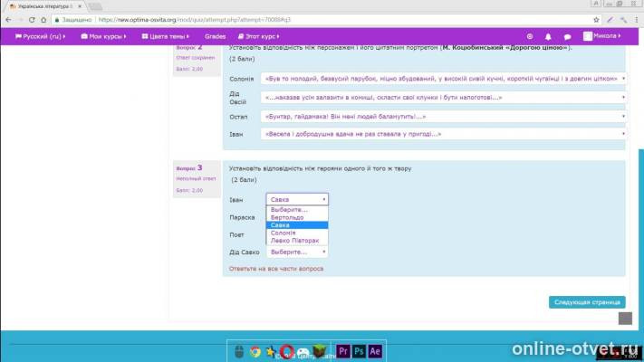Open the notifications bell
The width and height of the screenshot is (644, 362).
point(548,36)
